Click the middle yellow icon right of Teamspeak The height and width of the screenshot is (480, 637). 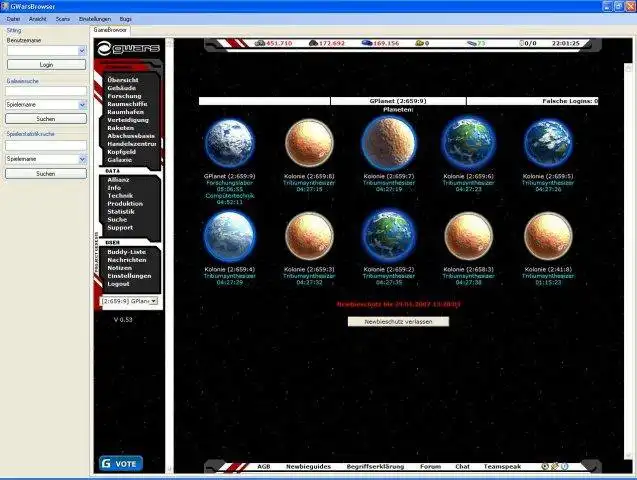555,467
